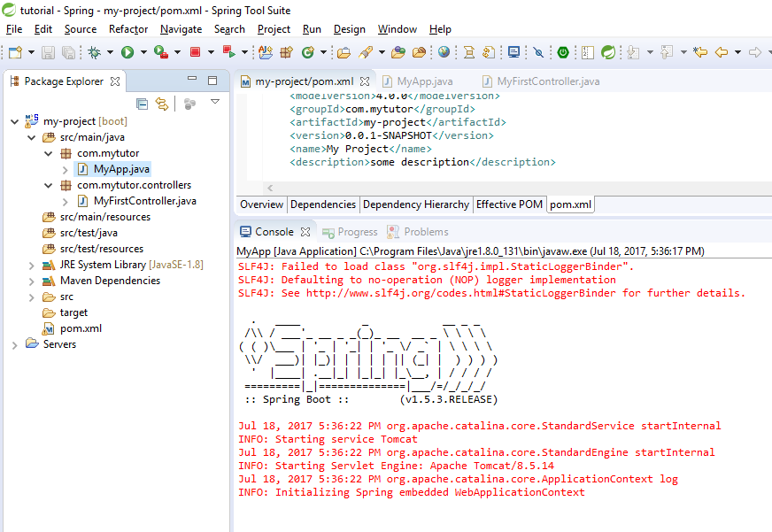
Task: Open the Dependencies tab of POM editor
Action: click(x=323, y=204)
